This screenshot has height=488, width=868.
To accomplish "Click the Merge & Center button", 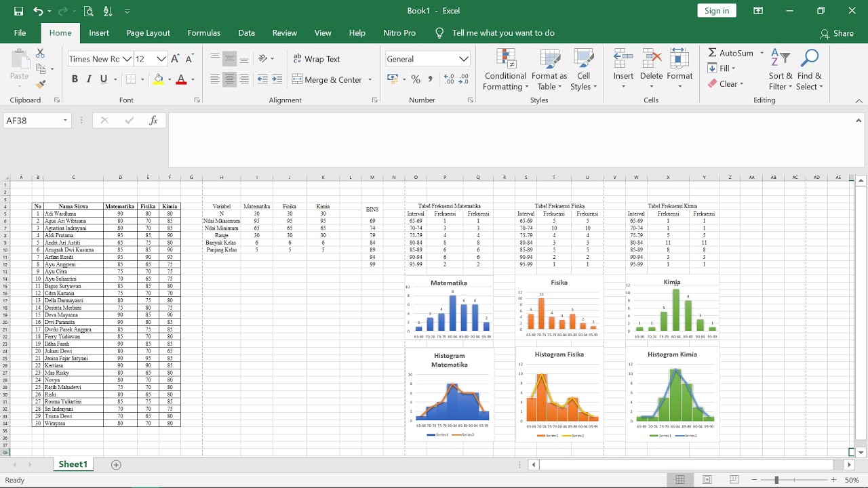I will click(328, 79).
